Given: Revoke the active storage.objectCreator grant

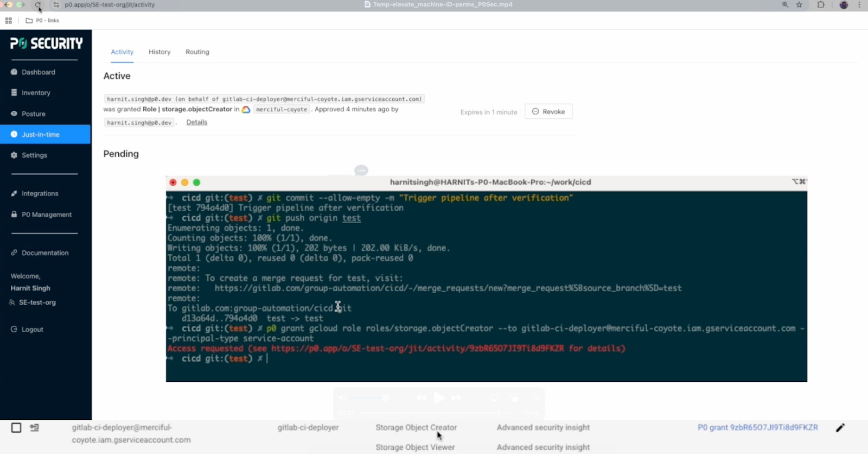Looking at the screenshot, I should [x=548, y=111].
